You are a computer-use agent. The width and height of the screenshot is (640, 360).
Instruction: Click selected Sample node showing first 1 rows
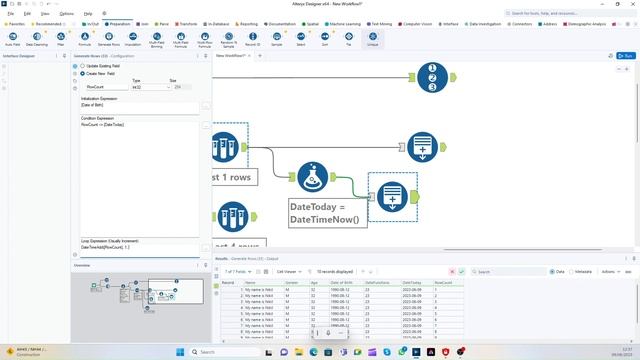click(225, 147)
